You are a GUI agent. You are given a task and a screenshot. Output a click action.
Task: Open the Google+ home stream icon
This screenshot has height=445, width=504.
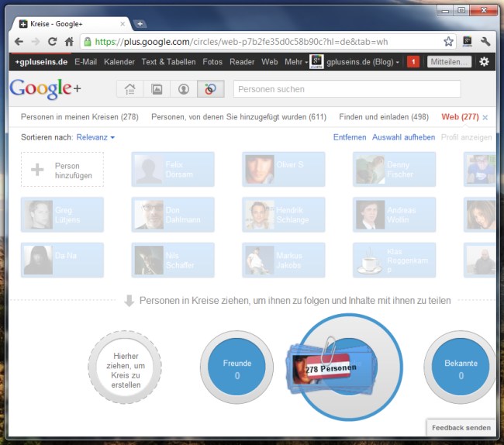129,89
